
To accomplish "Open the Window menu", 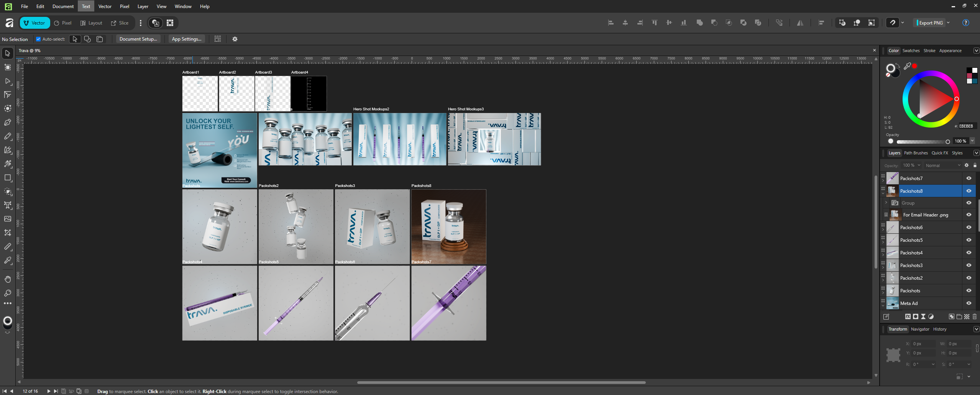I will click(183, 7).
